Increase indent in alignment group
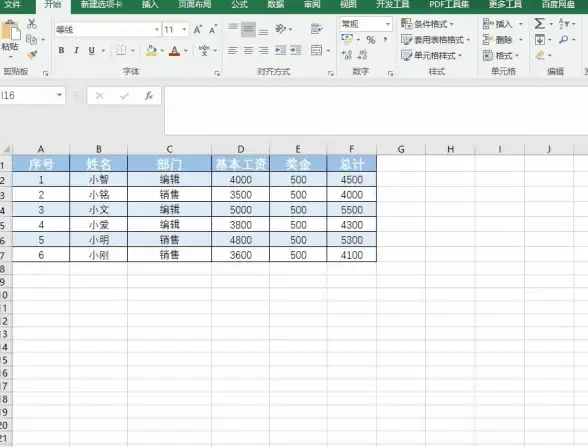This screenshot has height=447, width=588. point(296,50)
